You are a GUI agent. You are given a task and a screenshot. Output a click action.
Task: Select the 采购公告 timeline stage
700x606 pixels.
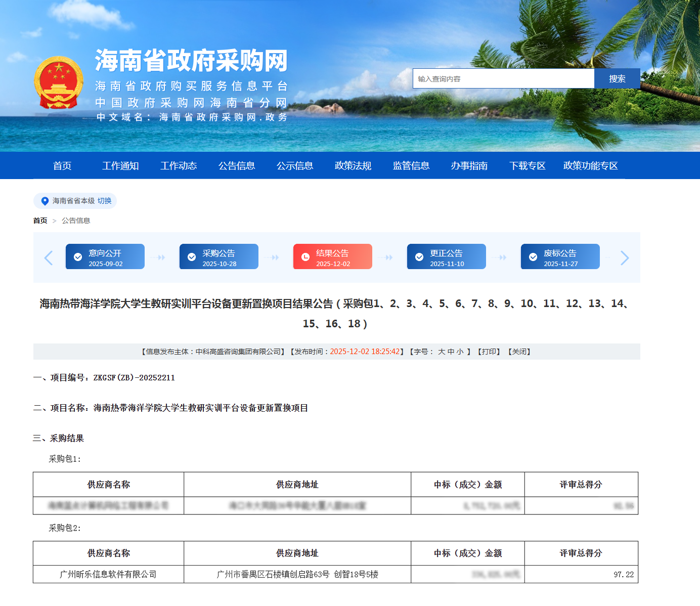218,256
